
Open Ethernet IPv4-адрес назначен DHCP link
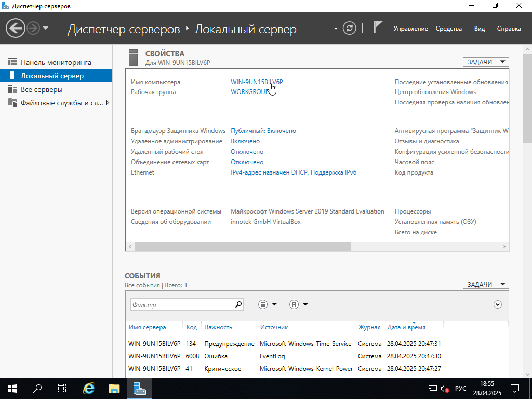pos(294,172)
